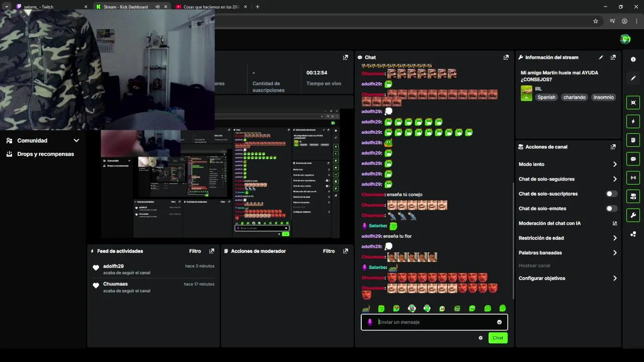The height and width of the screenshot is (362, 644).
Task: Click the IRL category thumbnail
Action: pos(526,93)
